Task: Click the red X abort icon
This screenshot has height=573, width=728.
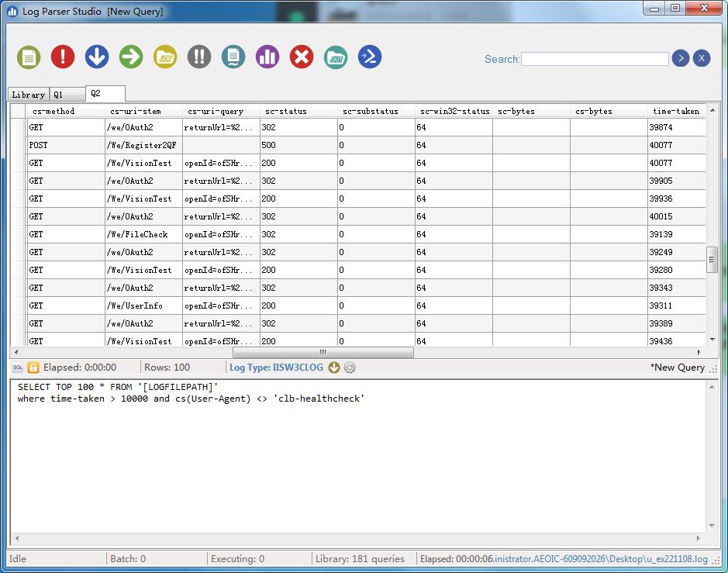Action: 302,57
